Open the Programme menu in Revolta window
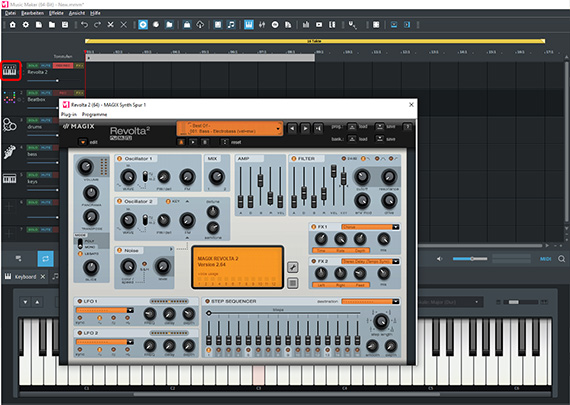The height and width of the screenshot is (405, 570). tap(95, 115)
